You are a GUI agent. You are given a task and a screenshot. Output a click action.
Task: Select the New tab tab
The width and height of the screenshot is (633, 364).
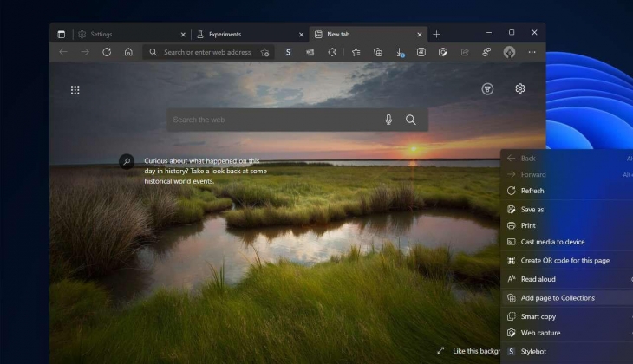point(369,35)
